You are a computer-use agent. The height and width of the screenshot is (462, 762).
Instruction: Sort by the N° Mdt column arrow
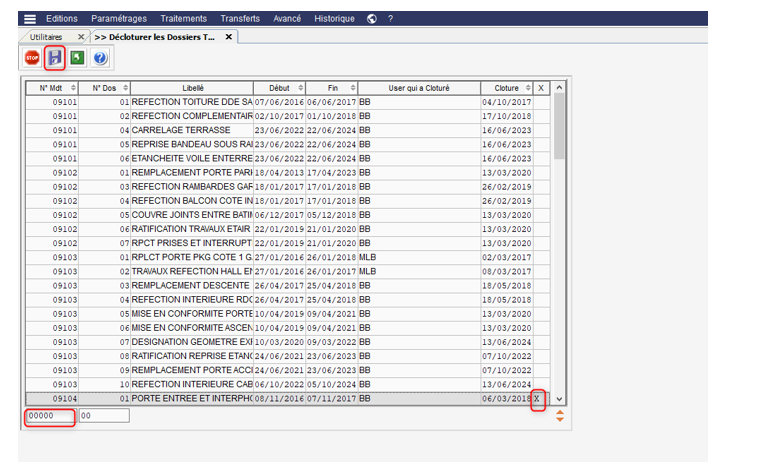(72, 88)
